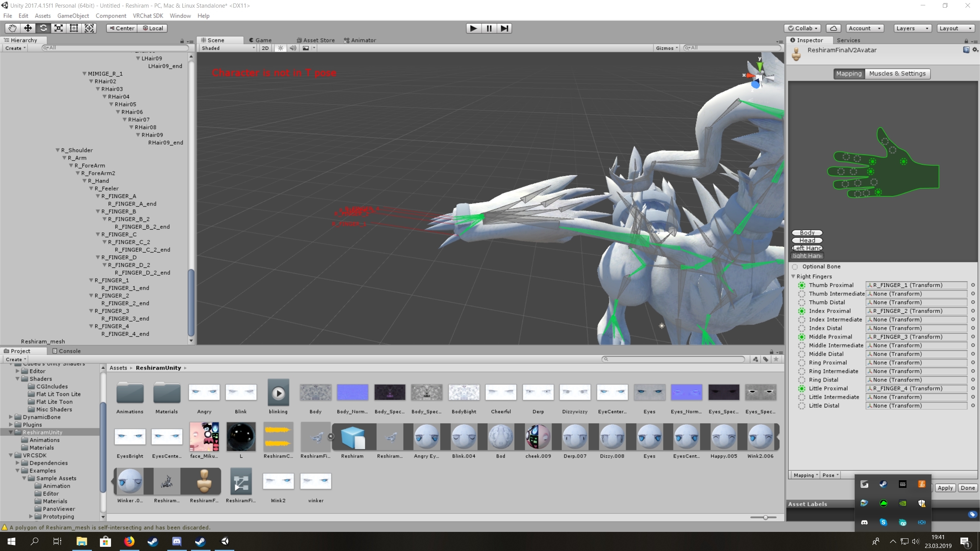Select the Scale tool
This screenshot has height=551, width=980.
coord(58,28)
